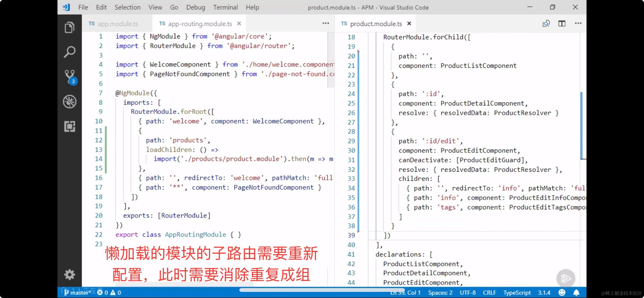
Task: Open the right editor group more actions menu
Action: click(578, 23)
